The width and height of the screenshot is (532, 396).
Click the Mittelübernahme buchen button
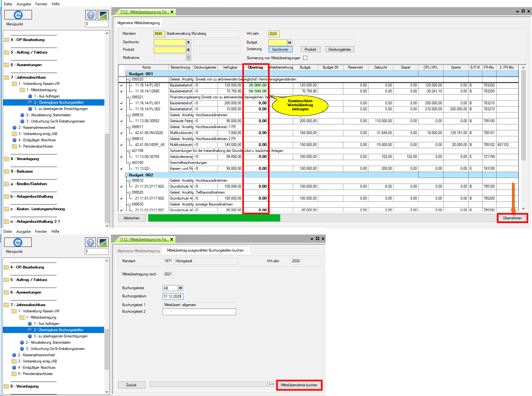pos(299,385)
